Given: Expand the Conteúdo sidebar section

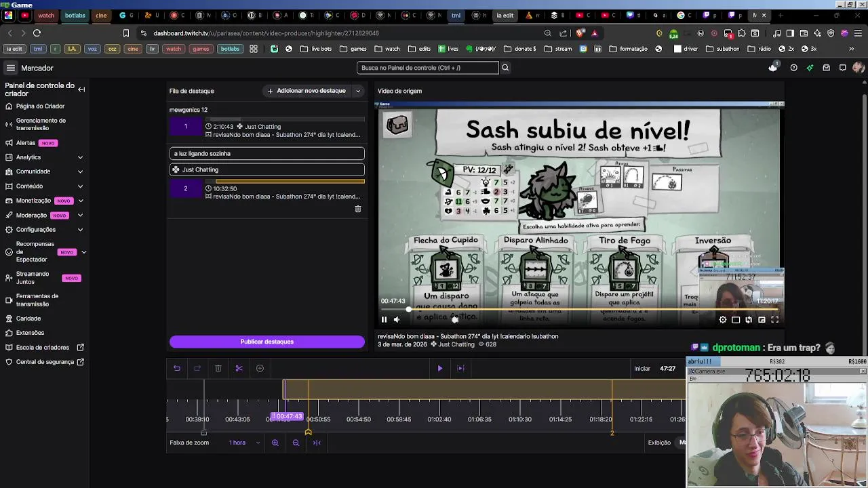Looking at the screenshot, I should coord(80,186).
